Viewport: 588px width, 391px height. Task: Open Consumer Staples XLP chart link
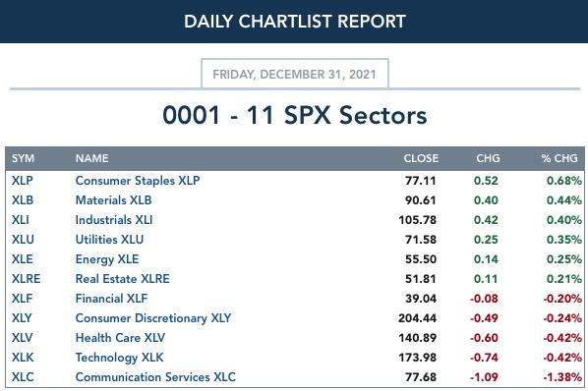click(138, 181)
